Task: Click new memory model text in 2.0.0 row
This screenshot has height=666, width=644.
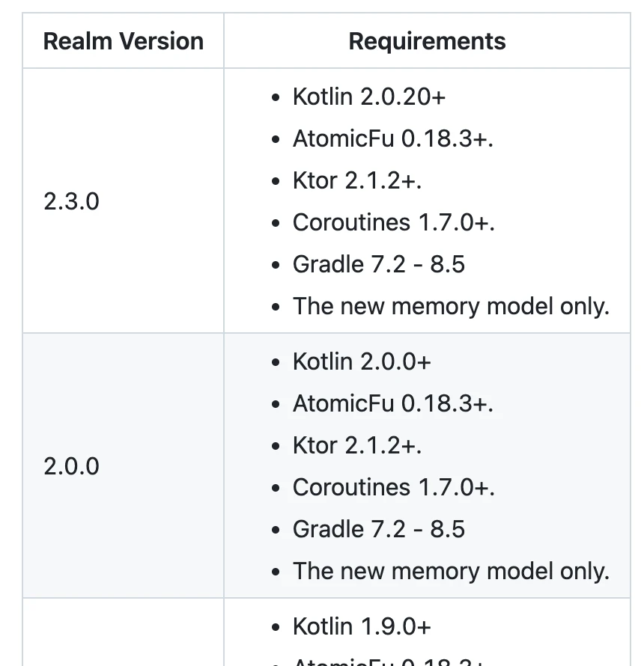Action: pyautogui.click(x=451, y=571)
